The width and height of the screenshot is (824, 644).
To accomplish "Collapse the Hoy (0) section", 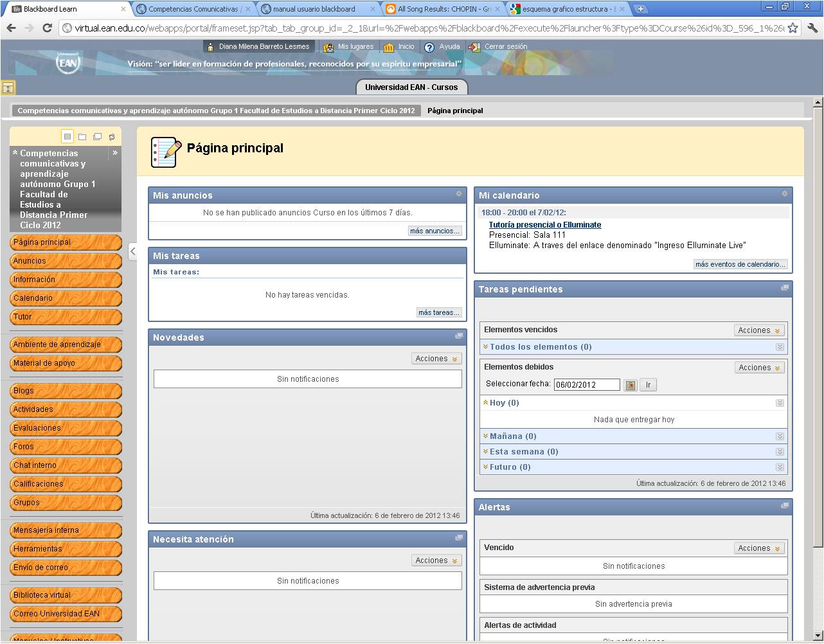I will pos(486,403).
